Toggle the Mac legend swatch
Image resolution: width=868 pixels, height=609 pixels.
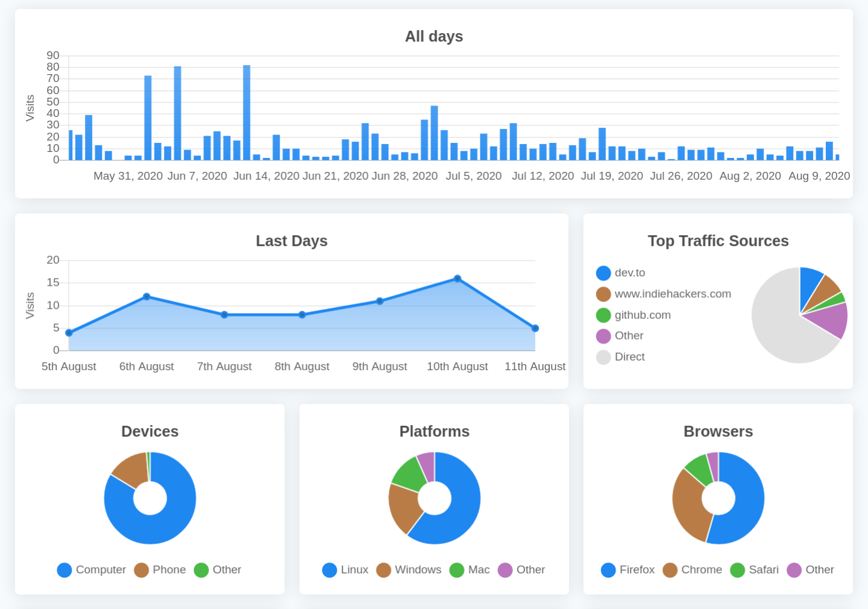coord(457,570)
